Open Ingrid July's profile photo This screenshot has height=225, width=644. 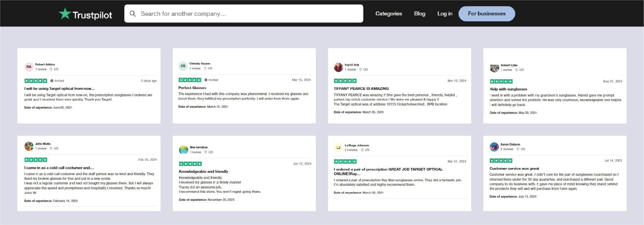(338, 67)
